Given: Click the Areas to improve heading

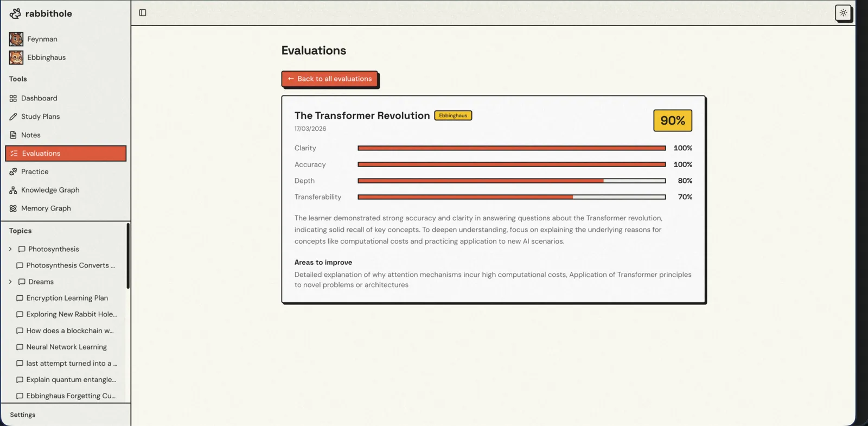Looking at the screenshot, I should [323, 262].
